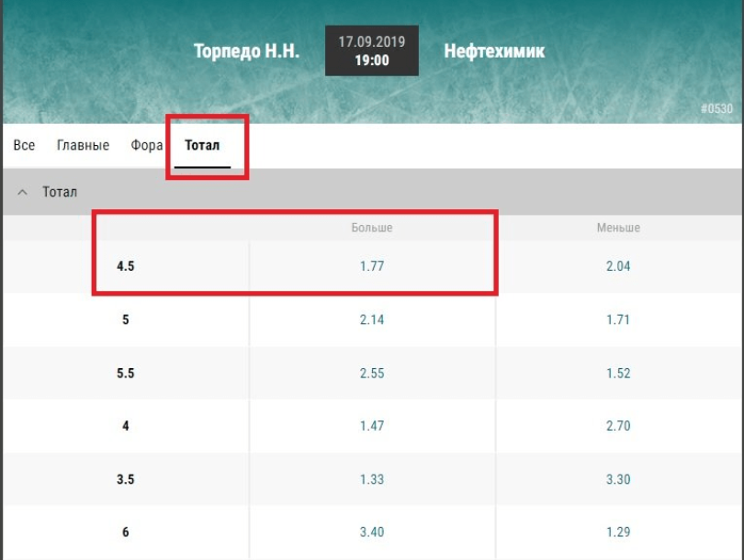The height and width of the screenshot is (560, 744).
Task: Click under 3.5 odds 3.30
Action: click(x=618, y=479)
